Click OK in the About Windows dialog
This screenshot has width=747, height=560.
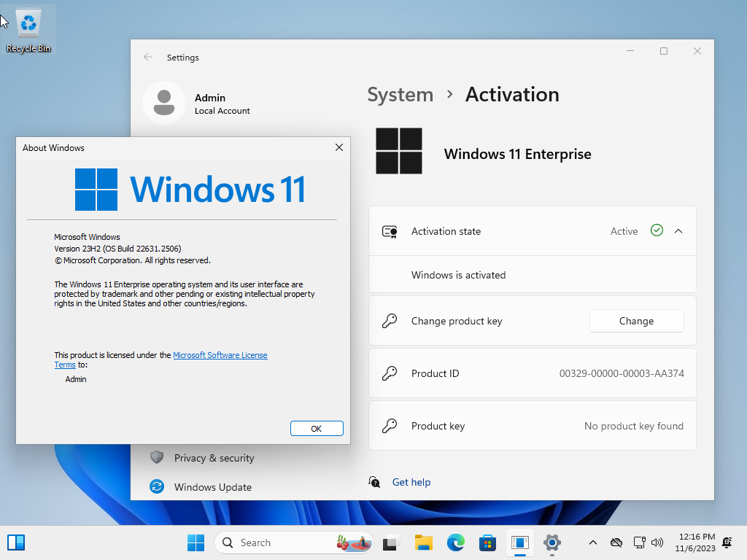coord(317,429)
